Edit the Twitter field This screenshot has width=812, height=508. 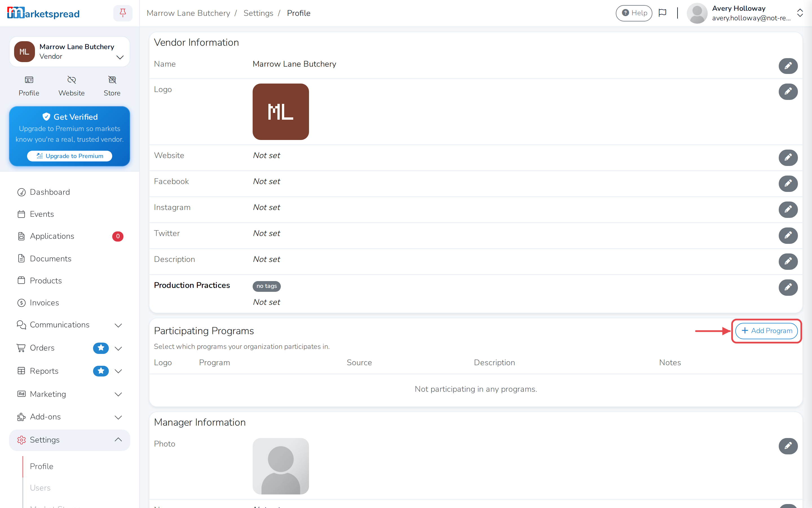click(788, 236)
